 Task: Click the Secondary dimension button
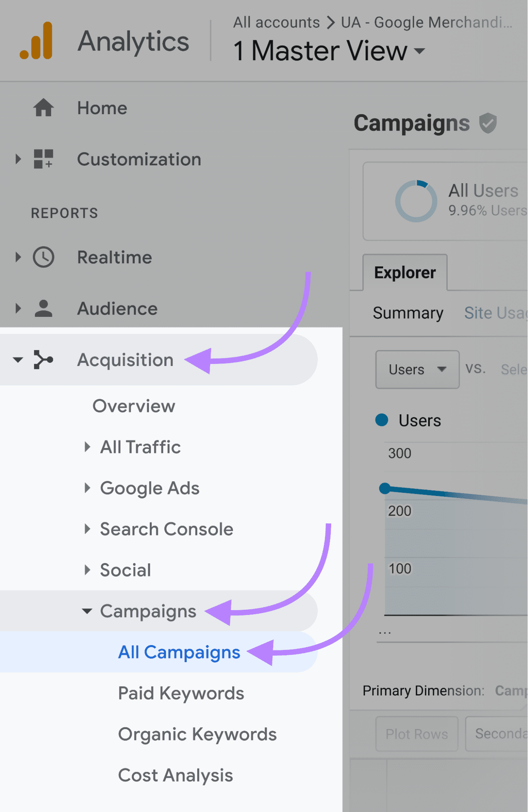(497, 734)
